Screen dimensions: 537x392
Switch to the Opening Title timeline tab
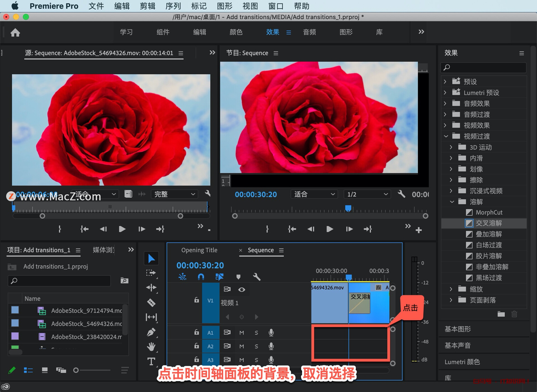click(x=199, y=250)
